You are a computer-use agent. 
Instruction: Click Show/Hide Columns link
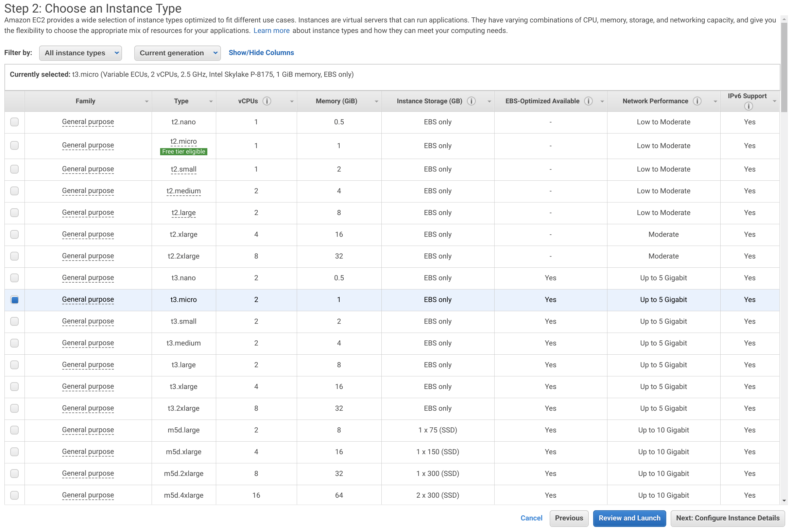261,53
